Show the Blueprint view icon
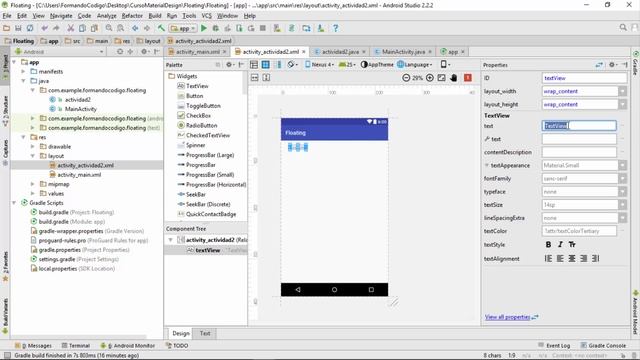This screenshot has width=640, height=360. click(265, 64)
